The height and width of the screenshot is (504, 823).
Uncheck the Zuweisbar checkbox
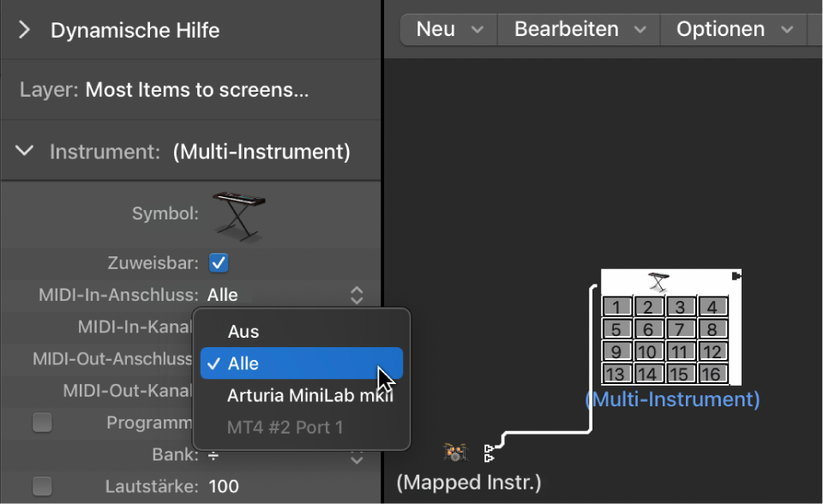coord(218,263)
